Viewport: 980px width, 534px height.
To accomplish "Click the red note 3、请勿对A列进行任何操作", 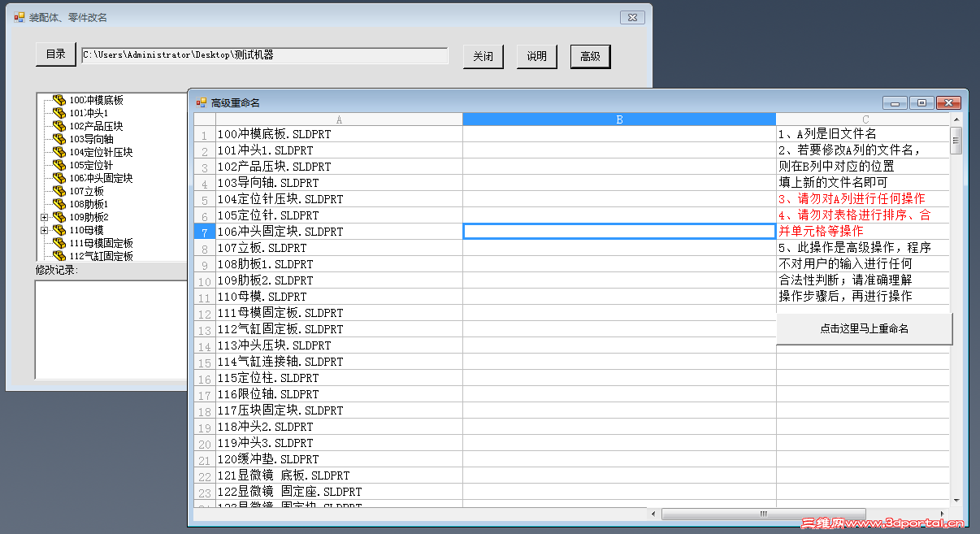I will pyautogui.click(x=852, y=199).
